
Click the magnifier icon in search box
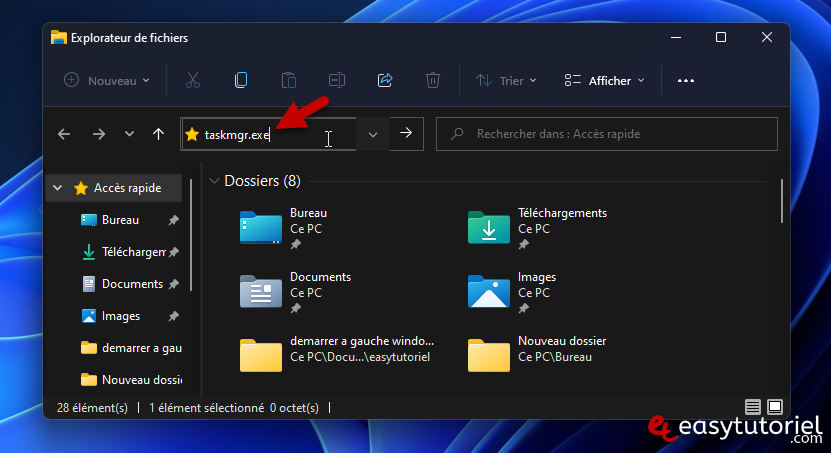coord(457,134)
